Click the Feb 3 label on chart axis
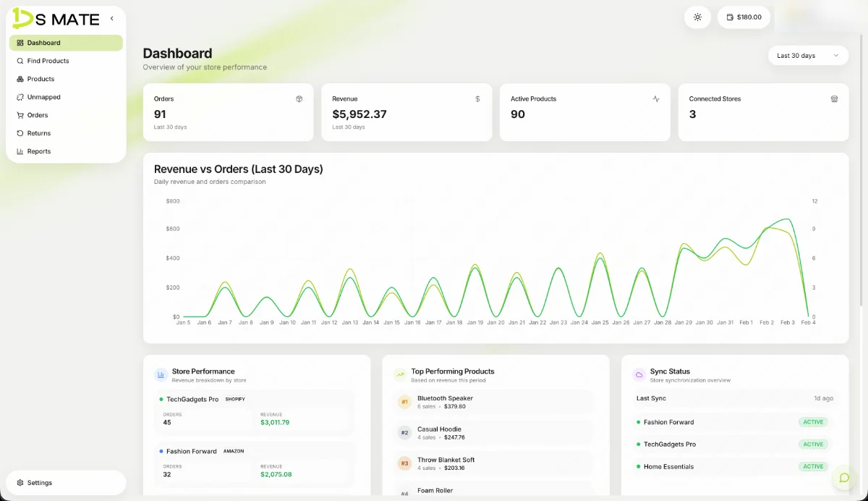This screenshot has height=501, width=868. (788, 323)
